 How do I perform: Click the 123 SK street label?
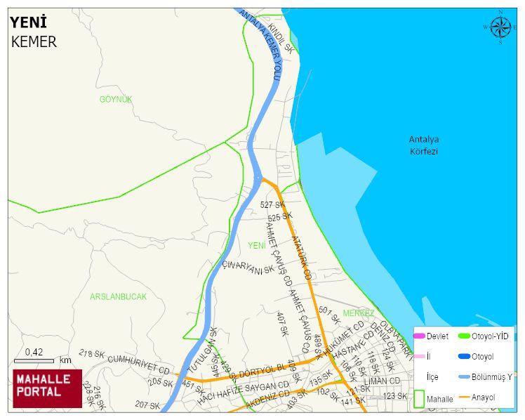pos(395,396)
